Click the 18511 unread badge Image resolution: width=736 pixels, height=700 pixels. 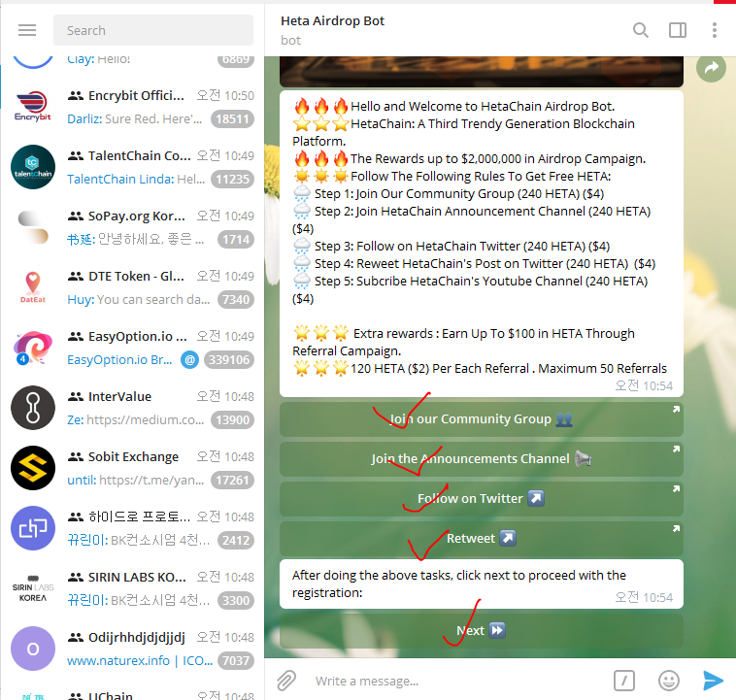[x=232, y=119]
